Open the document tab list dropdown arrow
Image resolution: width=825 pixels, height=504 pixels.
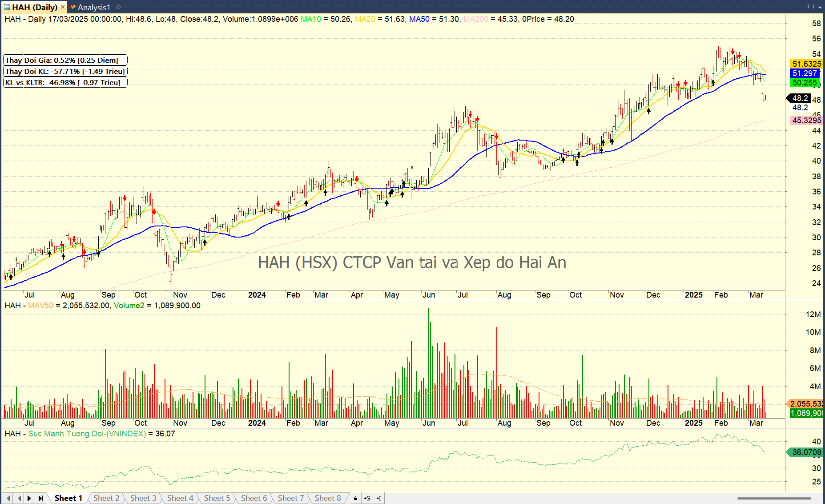[x=820, y=7]
